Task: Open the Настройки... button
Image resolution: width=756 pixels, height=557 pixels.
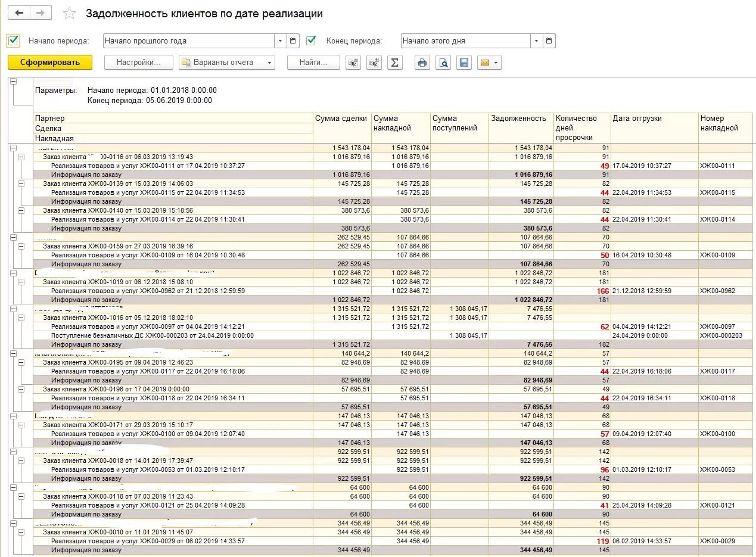Action: [x=139, y=63]
